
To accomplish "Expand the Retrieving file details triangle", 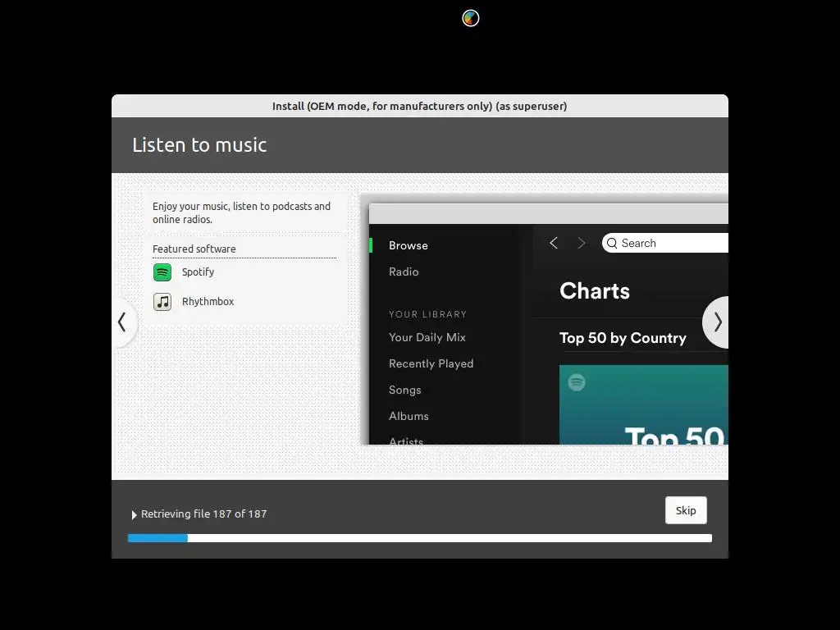I will click(x=134, y=514).
